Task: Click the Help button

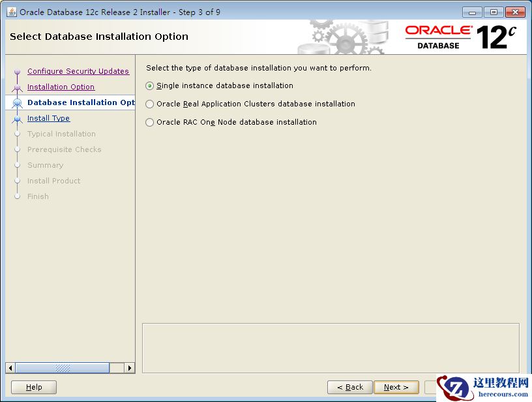Action: [34, 387]
